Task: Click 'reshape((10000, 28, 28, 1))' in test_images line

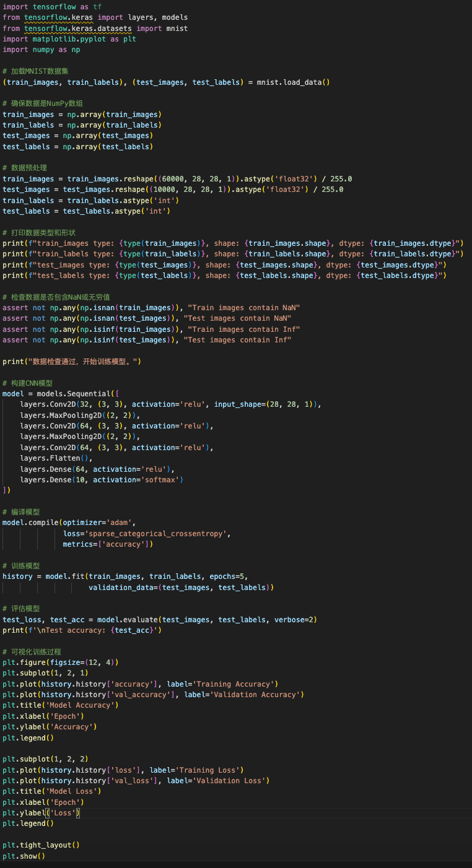Action: coord(177,189)
